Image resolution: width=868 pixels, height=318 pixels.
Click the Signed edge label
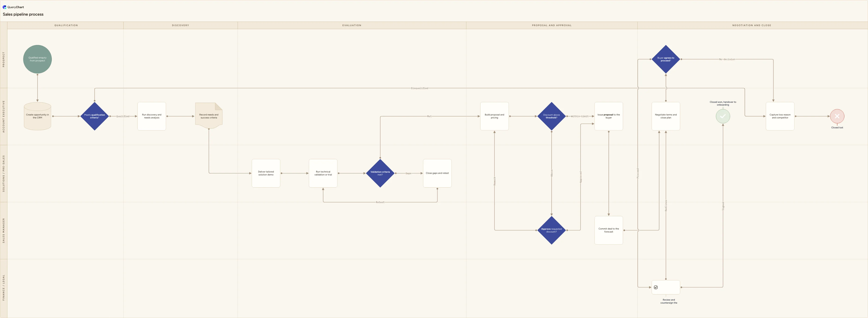tap(723, 207)
